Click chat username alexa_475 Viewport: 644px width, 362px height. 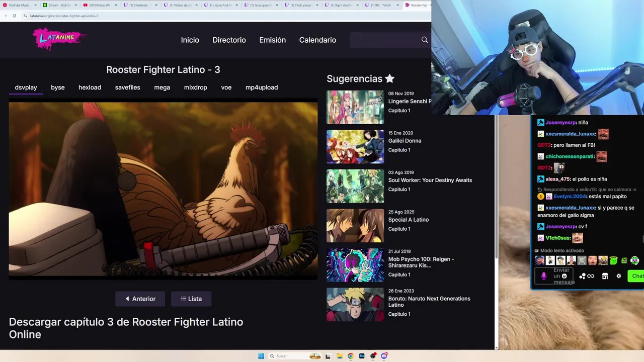coord(558,179)
